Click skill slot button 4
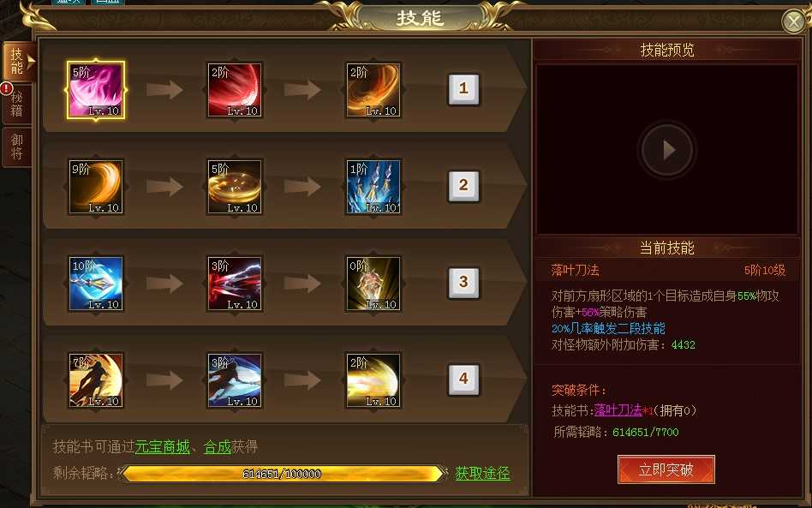The height and width of the screenshot is (508, 812). click(463, 380)
